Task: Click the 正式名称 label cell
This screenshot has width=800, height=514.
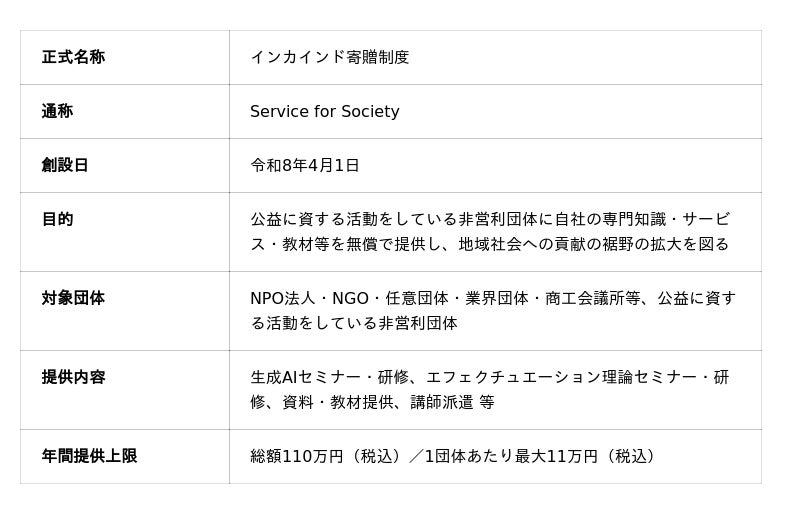Action: click(73, 57)
